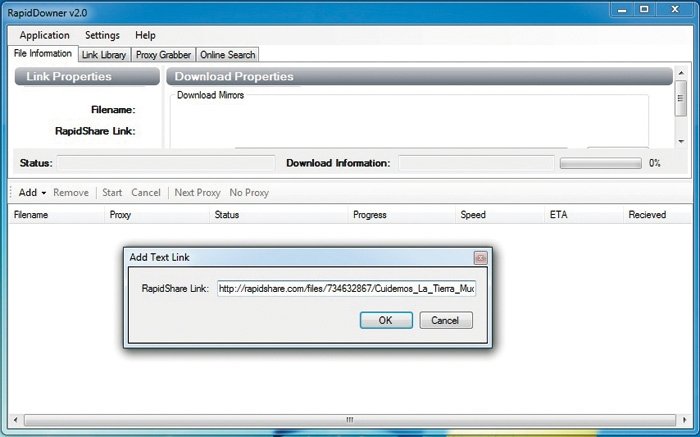Open the Help menu
Image resolution: width=700 pixels, height=437 pixels.
(145, 35)
